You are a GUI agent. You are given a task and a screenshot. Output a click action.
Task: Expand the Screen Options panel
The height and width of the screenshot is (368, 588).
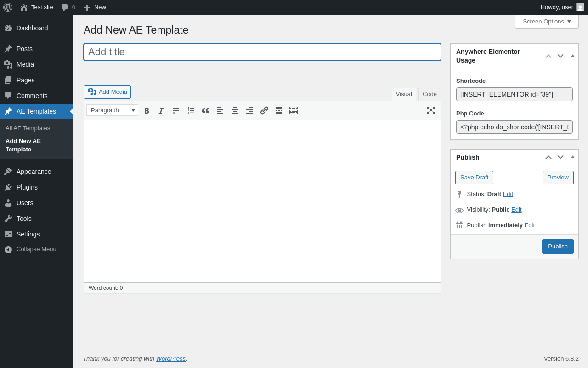click(547, 22)
